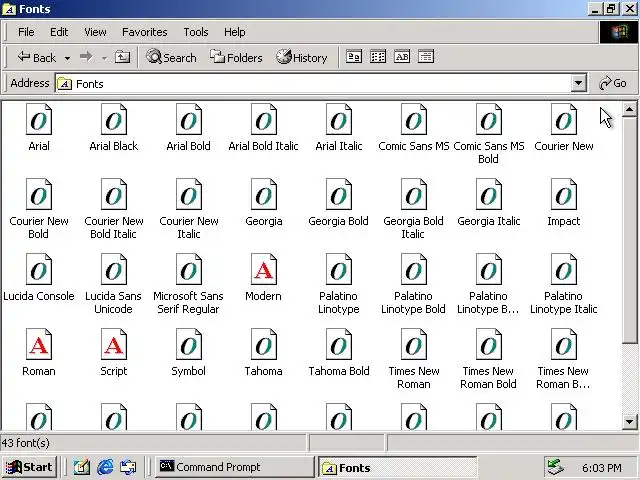This screenshot has width=640, height=480.
Task: Select the Roman font icon
Action: [39, 344]
